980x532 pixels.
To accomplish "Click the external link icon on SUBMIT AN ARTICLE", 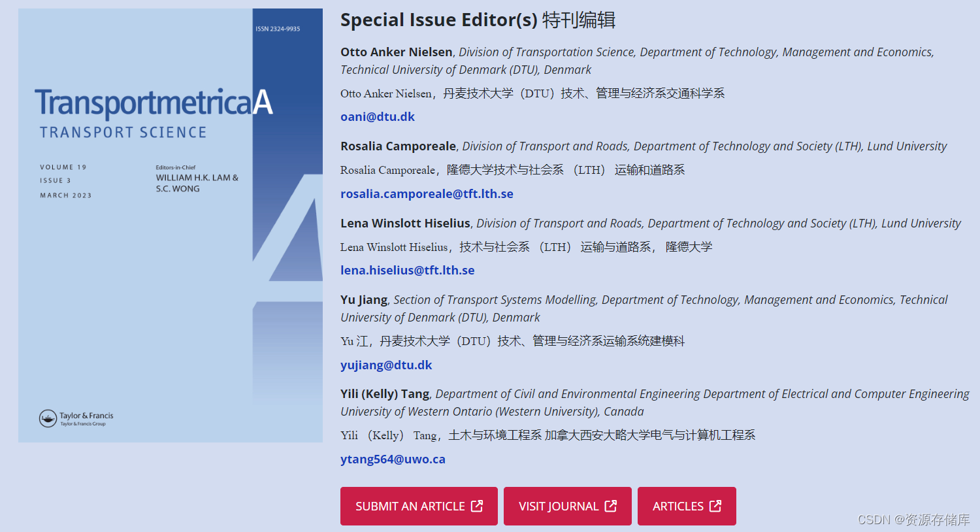I will [x=477, y=506].
